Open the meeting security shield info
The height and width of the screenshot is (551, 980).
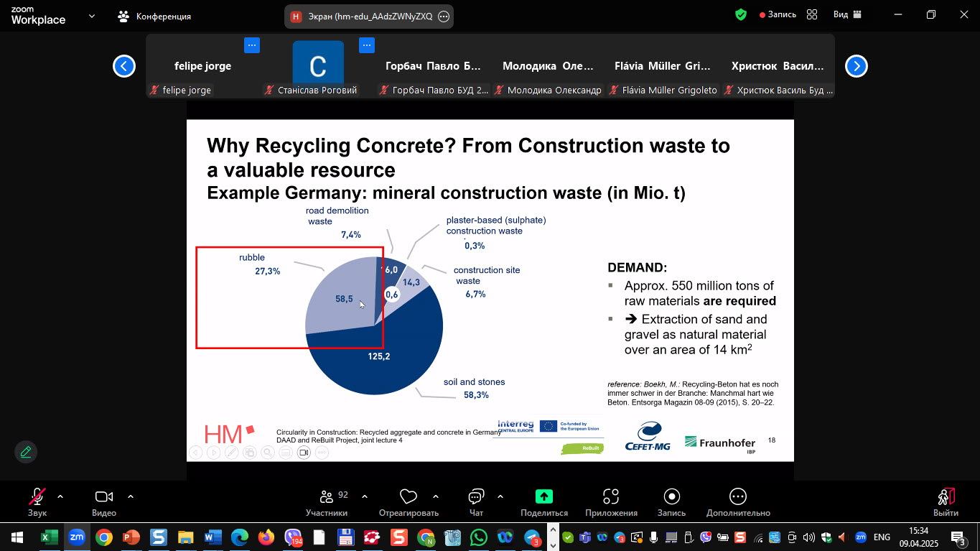[741, 14]
